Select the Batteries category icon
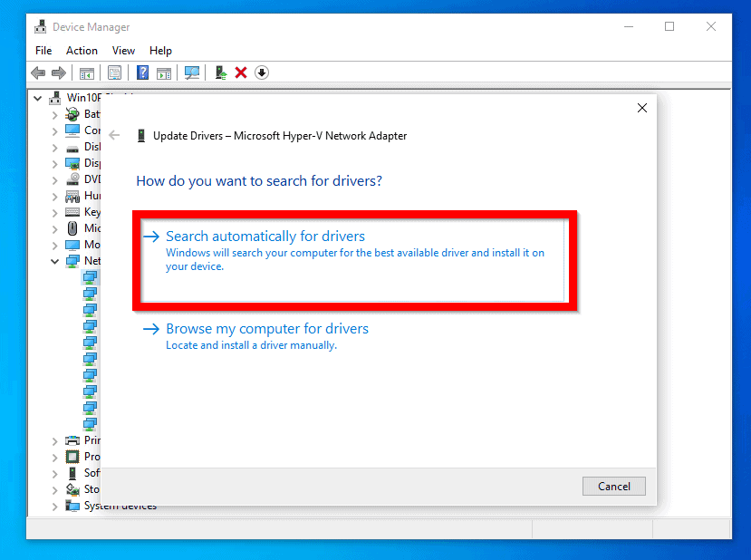 tap(72, 114)
